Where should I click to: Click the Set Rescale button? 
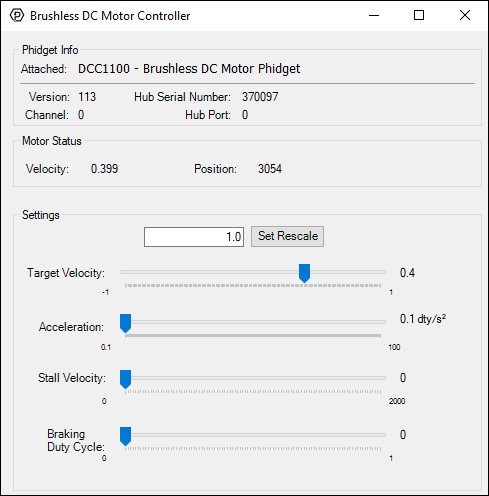(x=287, y=236)
